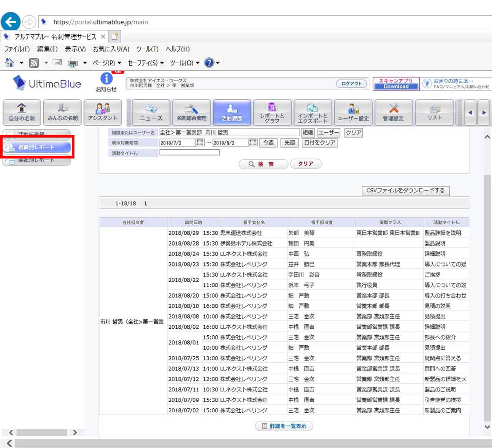This screenshot has height=448, width=492.
Task: Open the 編集(E) menu
Action: [47, 49]
